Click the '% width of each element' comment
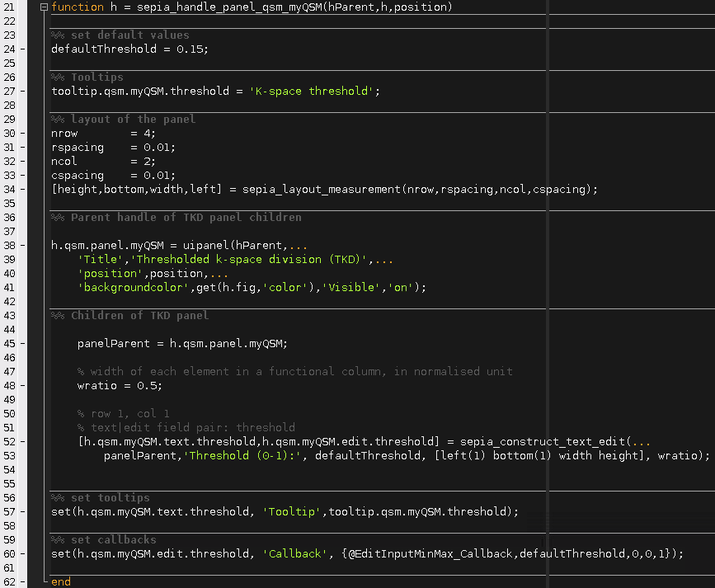715x588 pixels. [x=295, y=372]
